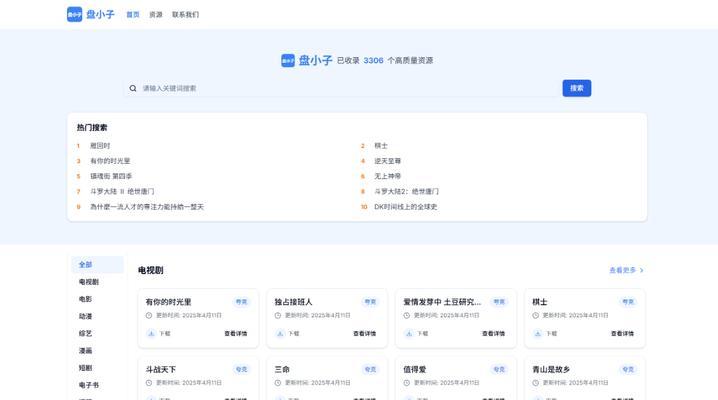Click the clock icon on the 三命 card
This screenshot has width=718, height=400.
277,383
